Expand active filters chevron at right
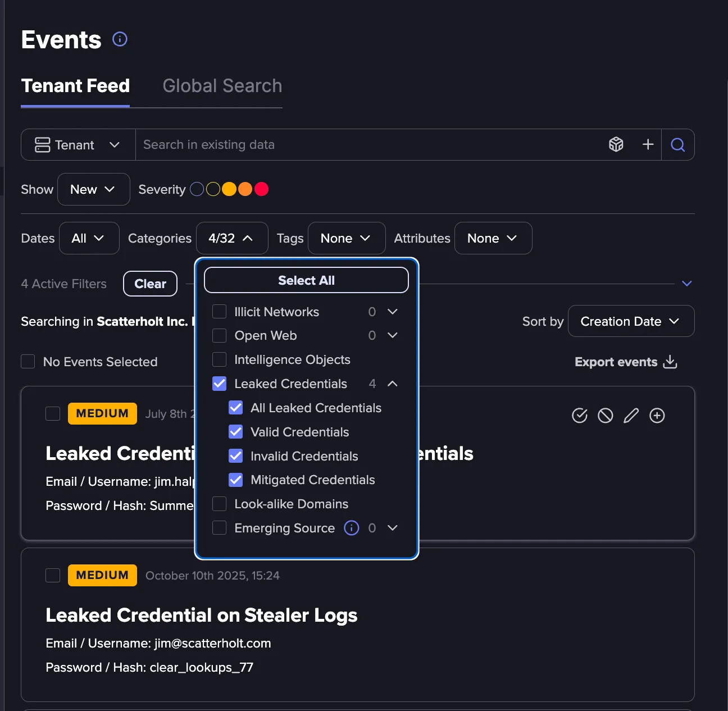The image size is (728, 711). [x=686, y=284]
